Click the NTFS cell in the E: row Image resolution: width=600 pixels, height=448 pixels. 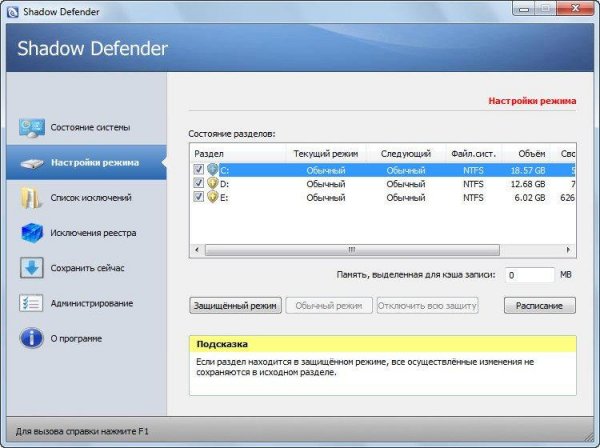coord(473,198)
